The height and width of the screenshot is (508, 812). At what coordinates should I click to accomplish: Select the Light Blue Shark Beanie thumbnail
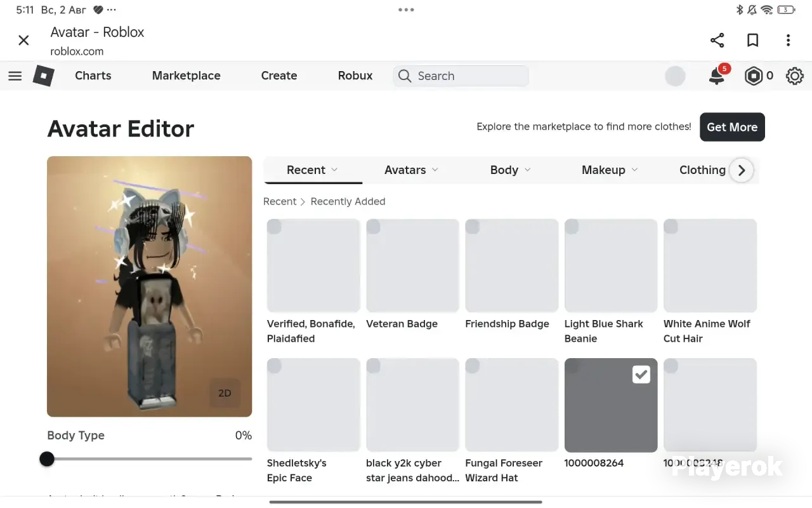coord(611,265)
